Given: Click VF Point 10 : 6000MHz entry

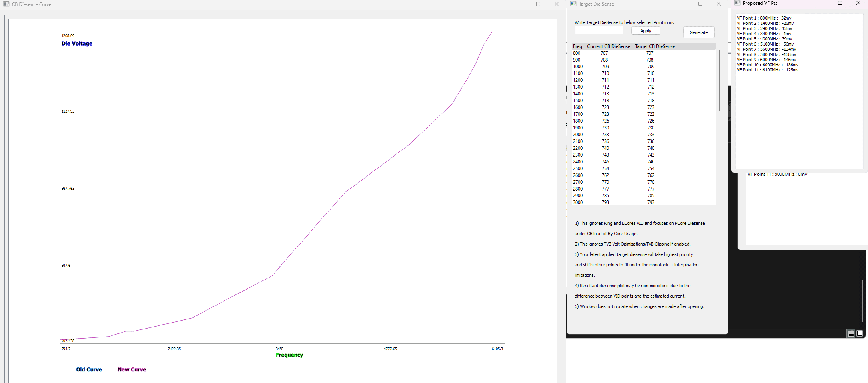Looking at the screenshot, I should tap(768, 65).
